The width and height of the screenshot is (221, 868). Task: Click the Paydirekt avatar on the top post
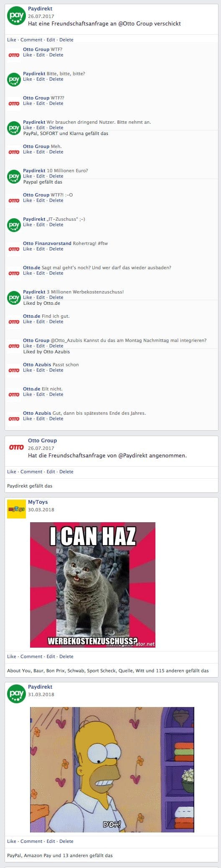[16, 16]
